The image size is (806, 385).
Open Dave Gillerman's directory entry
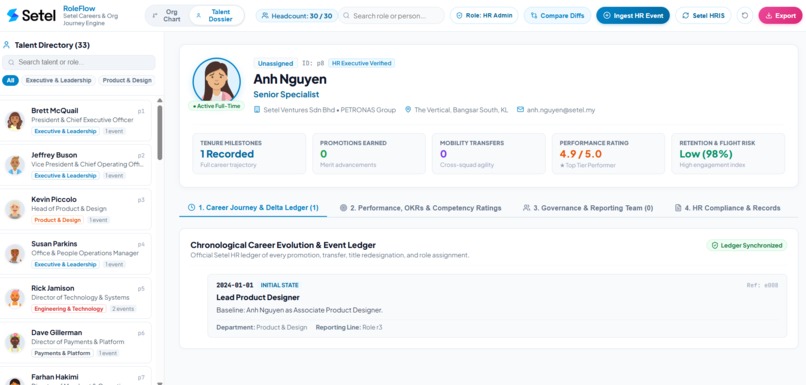[x=76, y=342]
